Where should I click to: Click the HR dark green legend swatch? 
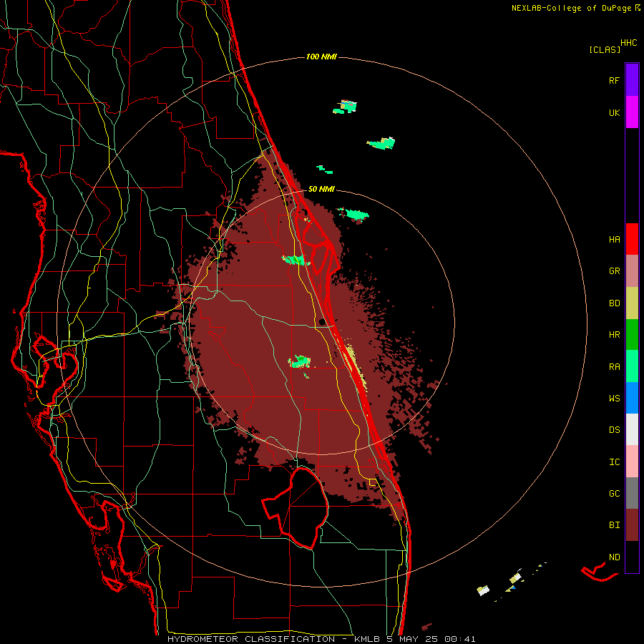pos(632,335)
